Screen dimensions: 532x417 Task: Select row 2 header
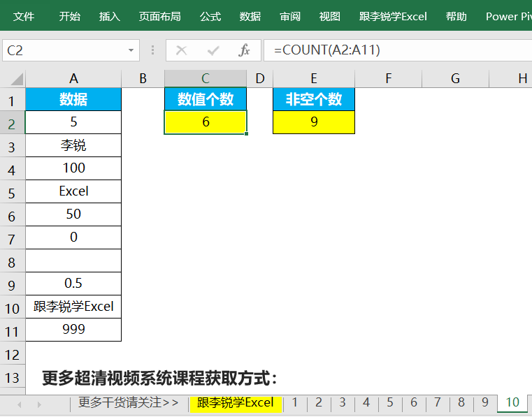click(12, 124)
